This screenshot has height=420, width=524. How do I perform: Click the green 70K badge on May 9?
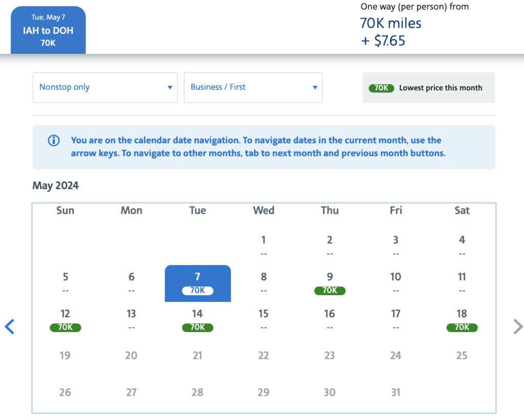click(330, 291)
